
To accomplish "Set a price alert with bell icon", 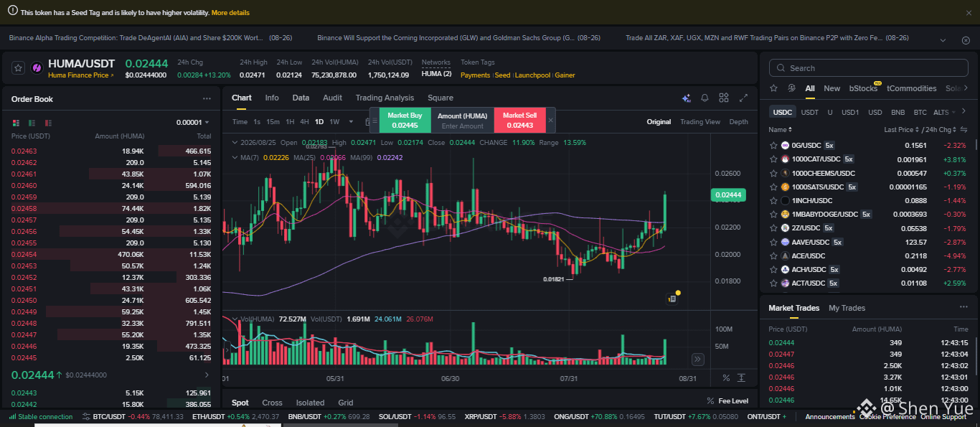I will coord(705,98).
